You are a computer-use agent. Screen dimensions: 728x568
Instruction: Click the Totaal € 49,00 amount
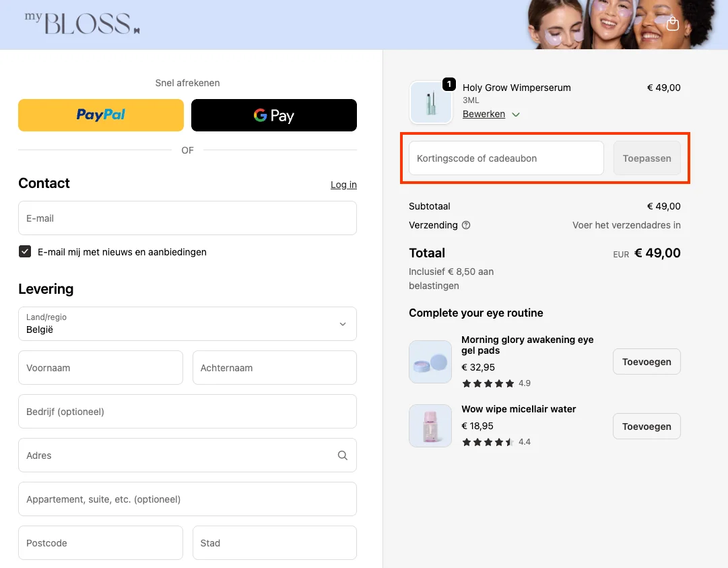coord(657,253)
